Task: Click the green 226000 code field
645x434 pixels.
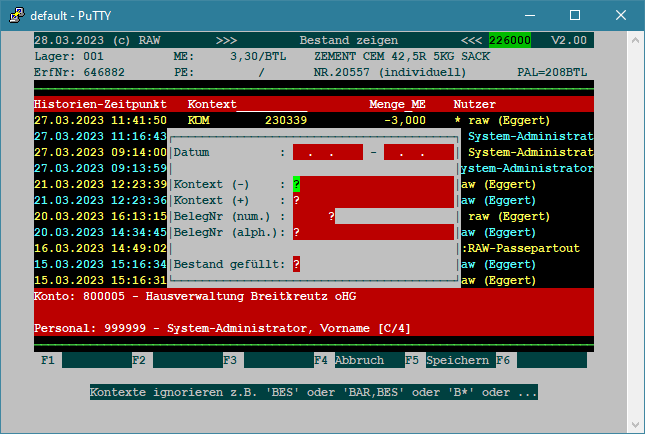Action: click(510, 40)
